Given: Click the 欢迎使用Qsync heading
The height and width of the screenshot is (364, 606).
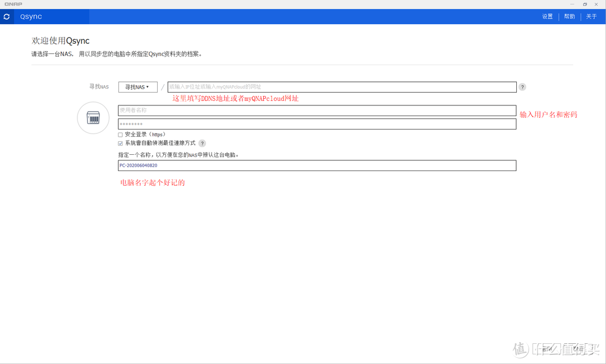Looking at the screenshot, I should click(60, 40).
